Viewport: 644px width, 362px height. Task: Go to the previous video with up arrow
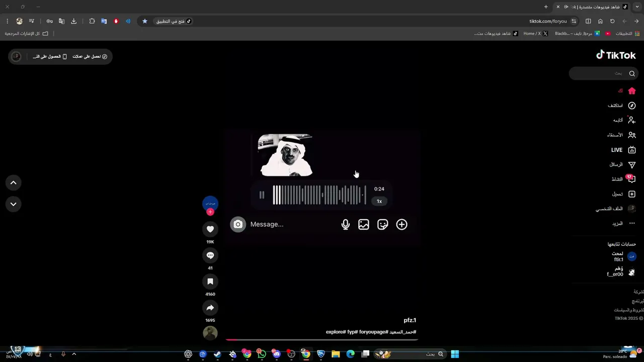pos(14,183)
